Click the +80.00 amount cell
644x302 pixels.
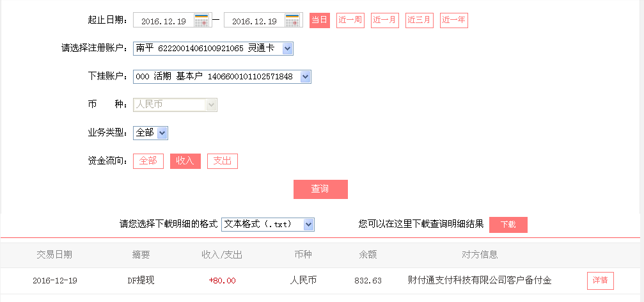[x=222, y=281]
